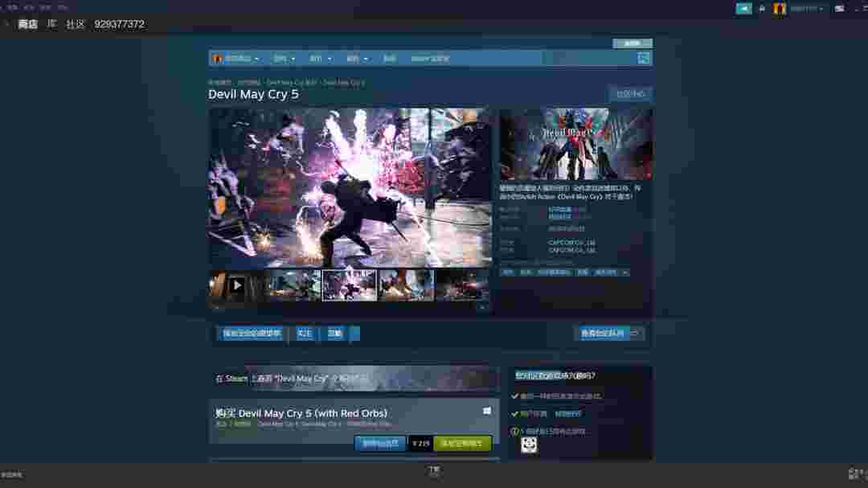The width and height of the screenshot is (868, 488).
Task: Click the large main game screenshot
Action: click(x=350, y=188)
